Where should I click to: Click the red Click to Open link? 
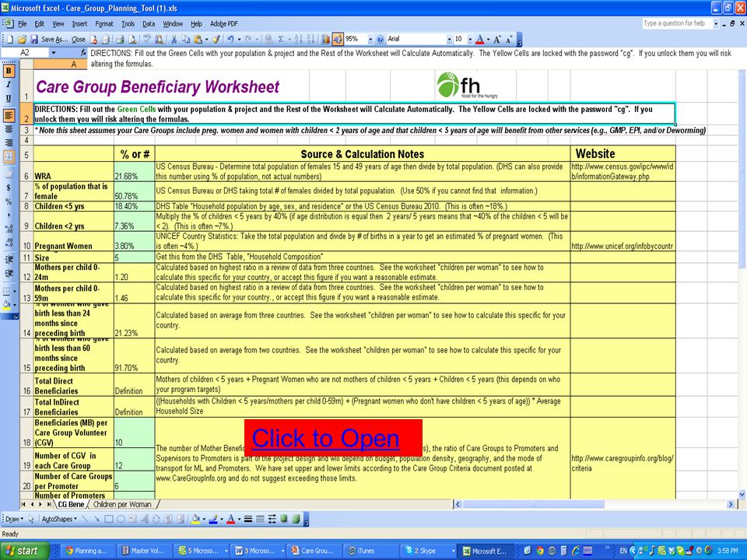pyautogui.click(x=326, y=438)
